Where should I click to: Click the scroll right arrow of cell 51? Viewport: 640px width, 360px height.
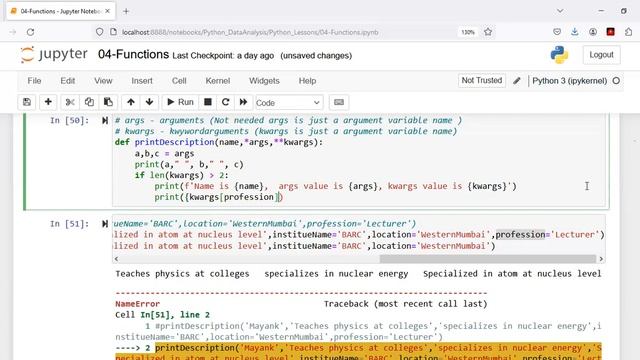(601, 259)
